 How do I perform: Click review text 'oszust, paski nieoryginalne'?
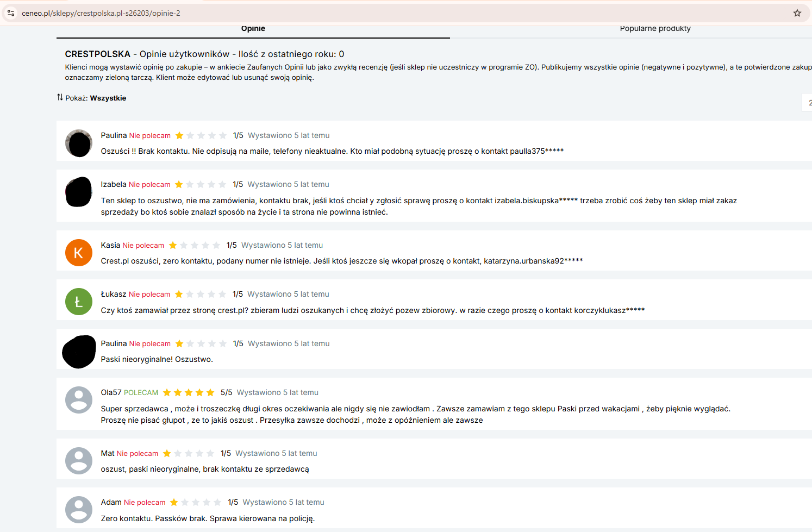click(205, 470)
